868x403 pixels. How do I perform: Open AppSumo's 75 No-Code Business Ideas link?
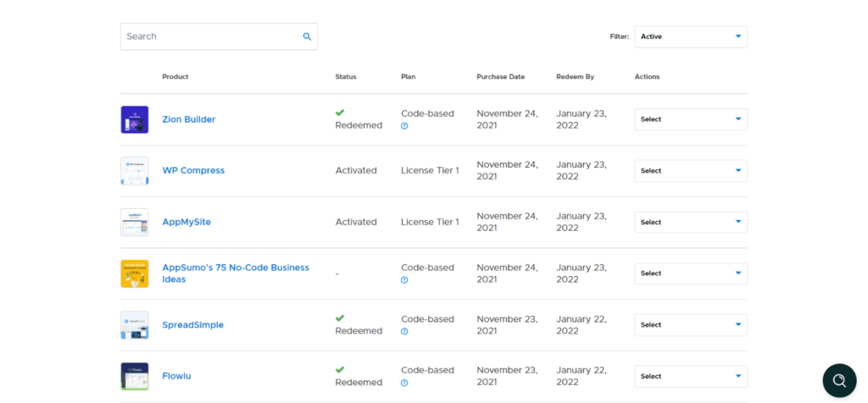(x=236, y=273)
